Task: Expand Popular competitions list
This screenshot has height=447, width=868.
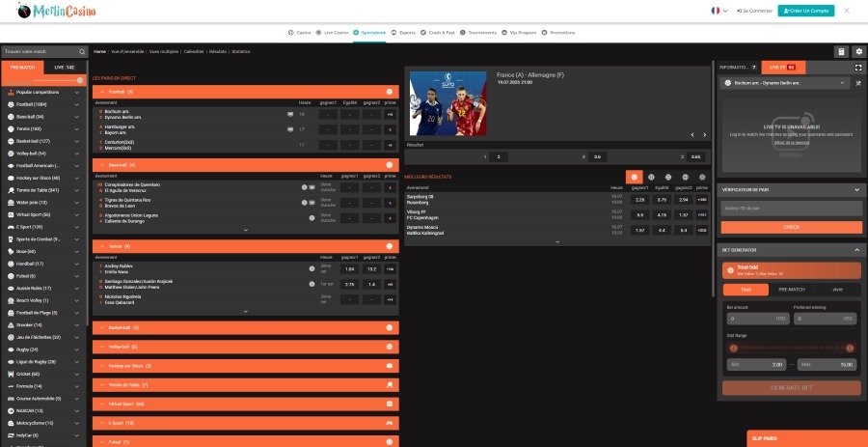Action: point(77,92)
